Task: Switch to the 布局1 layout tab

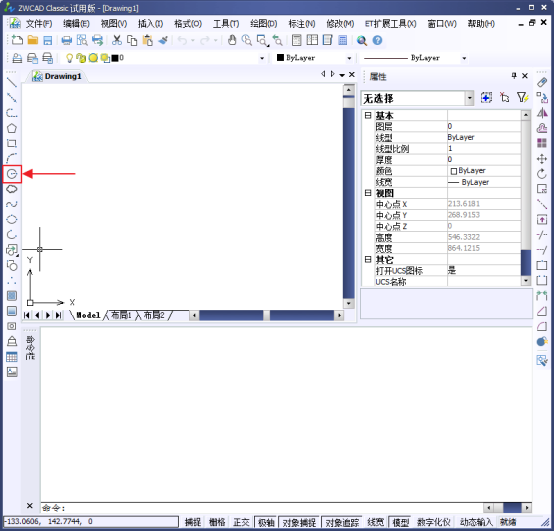Action: tap(121, 315)
